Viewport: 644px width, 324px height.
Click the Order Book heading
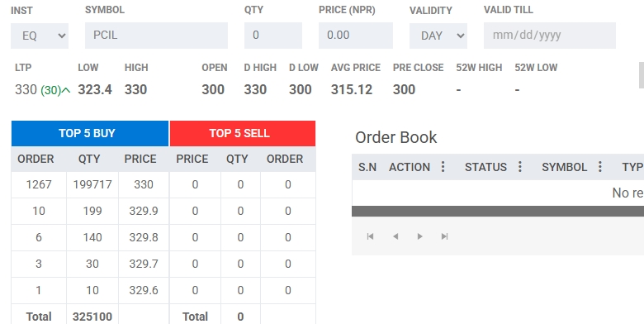tap(396, 137)
